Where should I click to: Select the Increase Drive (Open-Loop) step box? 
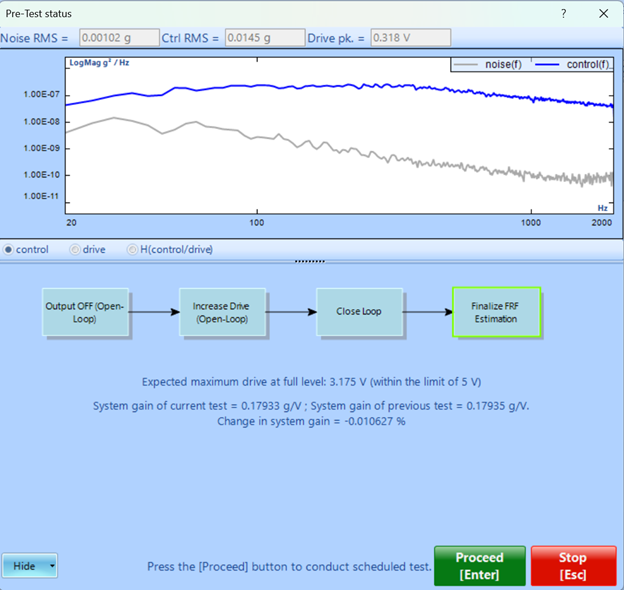(222, 311)
